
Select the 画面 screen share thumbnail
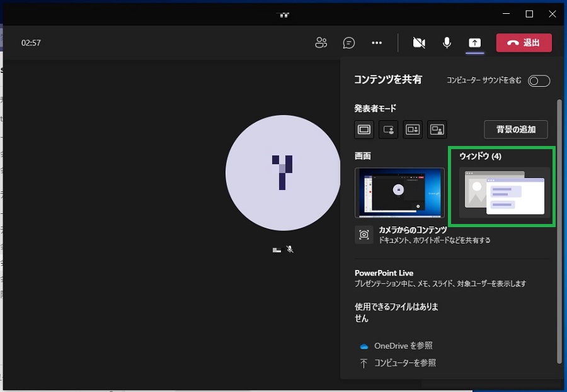pos(399,193)
